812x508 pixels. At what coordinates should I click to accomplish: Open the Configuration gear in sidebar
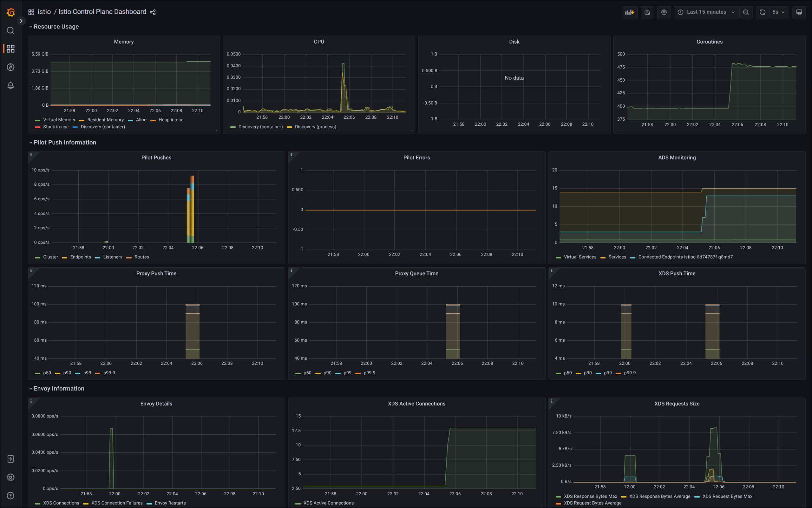tap(10, 477)
